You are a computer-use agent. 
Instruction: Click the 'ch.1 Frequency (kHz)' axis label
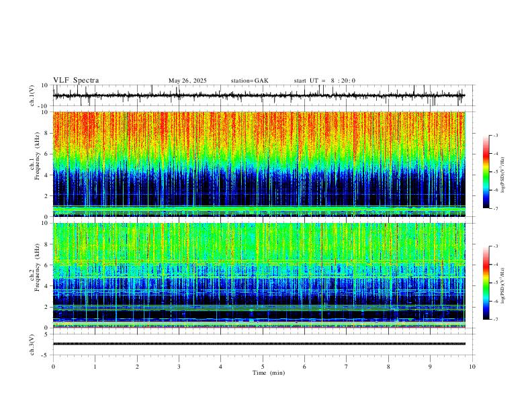click(36, 156)
